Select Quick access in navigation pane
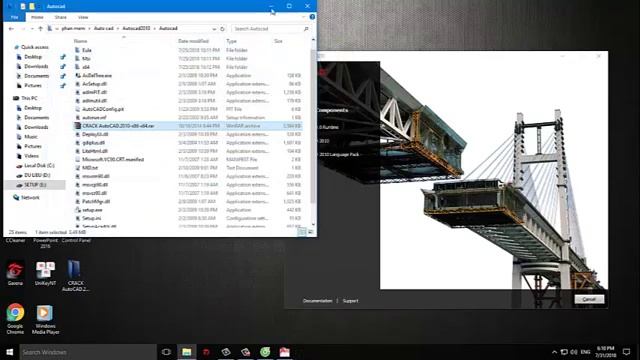This screenshot has width=640, height=360. tap(34, 47)
